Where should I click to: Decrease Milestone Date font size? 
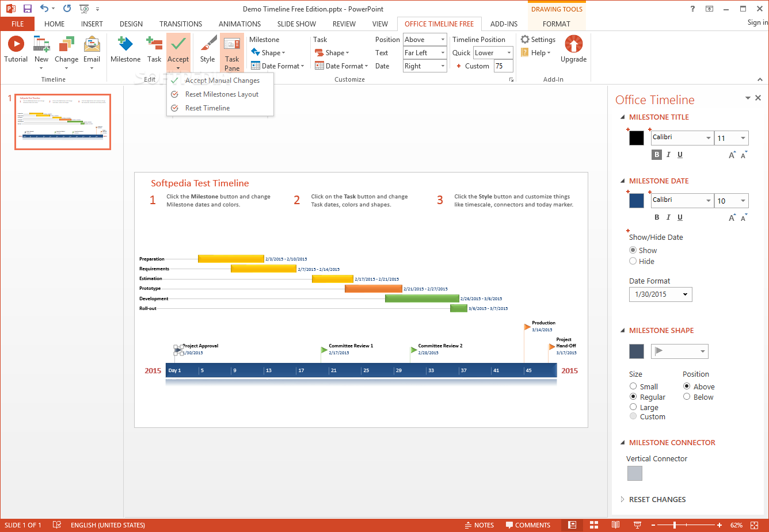(744, 217)
